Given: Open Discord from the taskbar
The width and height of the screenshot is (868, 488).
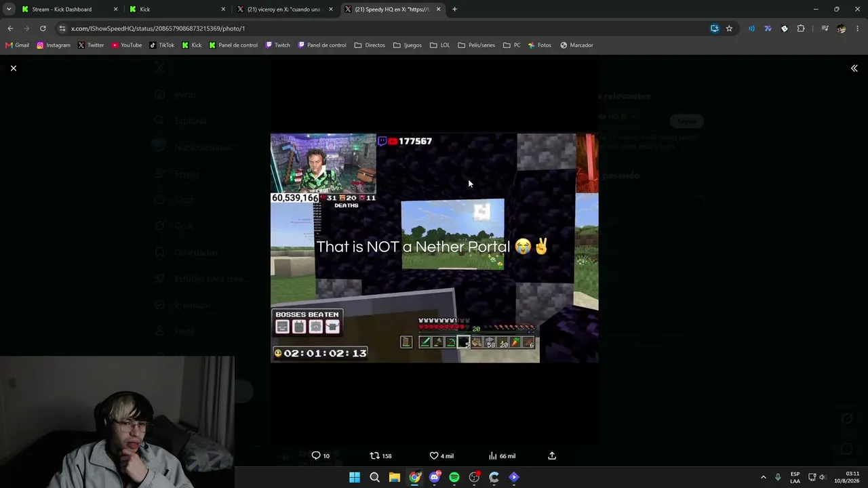Looking at the screenshot, I should pyautogui.click(x=435, y=477).
